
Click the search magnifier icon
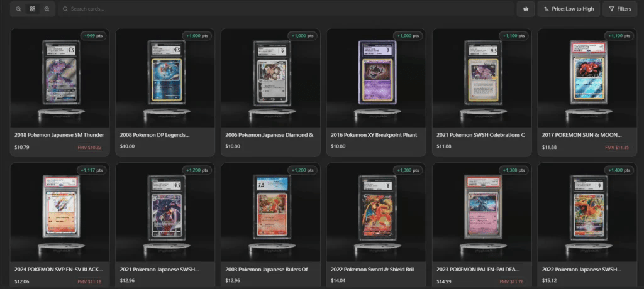point(65,9)
